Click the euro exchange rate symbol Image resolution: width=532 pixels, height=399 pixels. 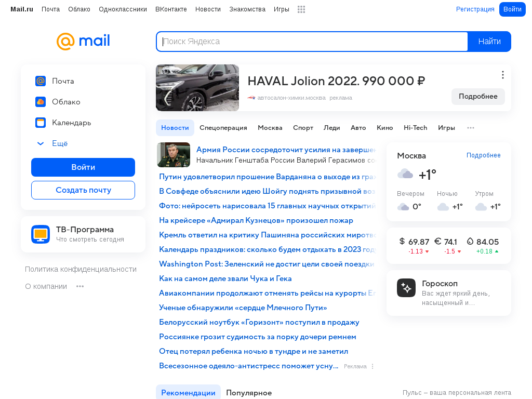click(437, 241)
